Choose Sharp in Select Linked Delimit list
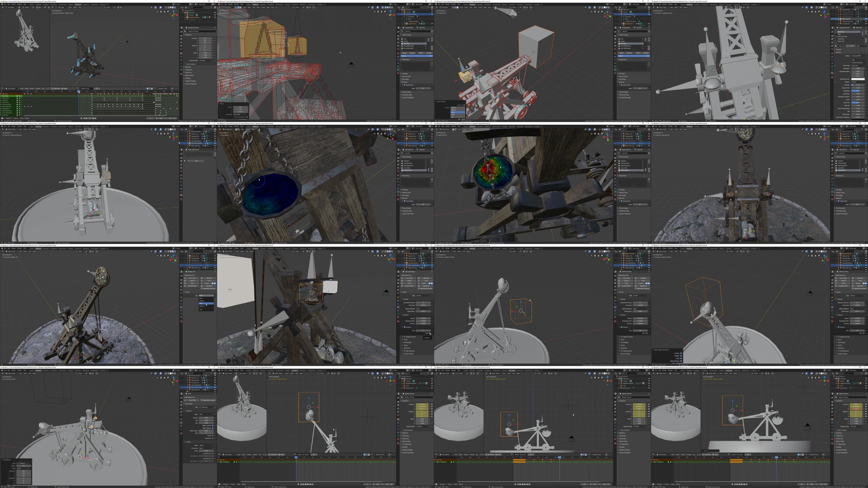868x488 pixels. tap(457, 114)
